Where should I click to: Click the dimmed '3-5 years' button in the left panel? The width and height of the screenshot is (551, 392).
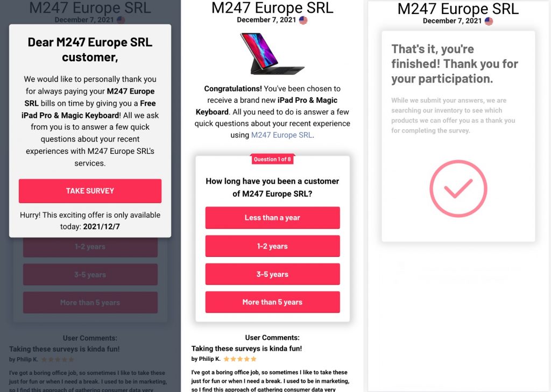click(90, 275)
